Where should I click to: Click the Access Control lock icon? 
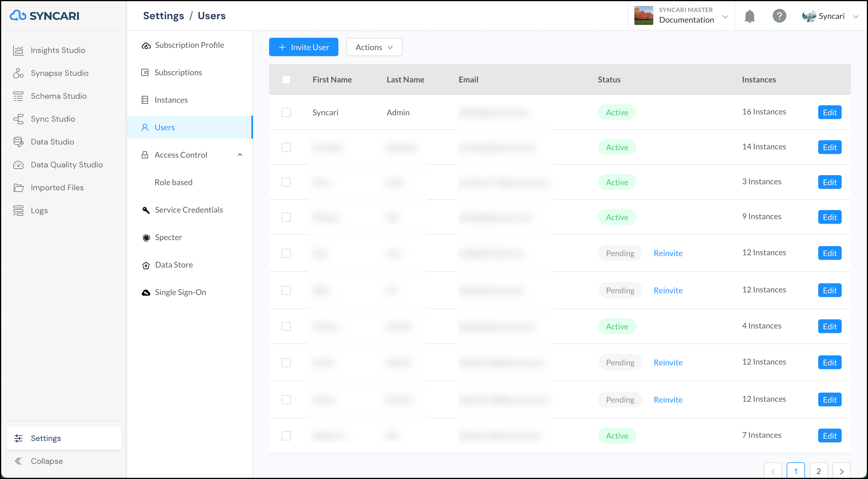pyautogui.click(x=145, y=155)
